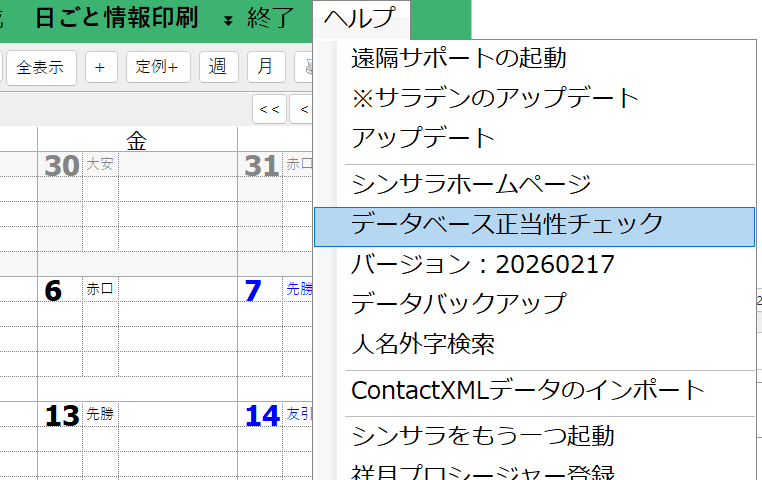Run データベース正当性チェック

tap(507, 224)
